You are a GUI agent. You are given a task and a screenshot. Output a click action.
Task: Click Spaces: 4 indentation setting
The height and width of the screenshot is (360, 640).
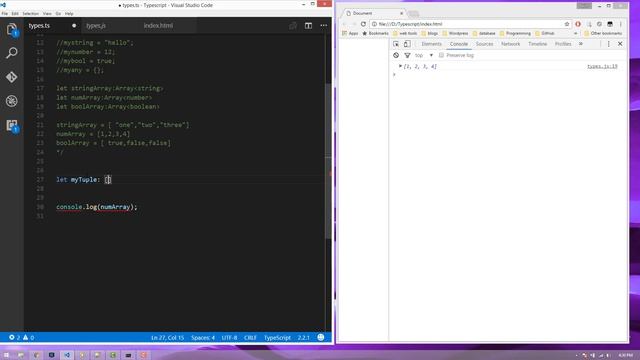(x=203, y=338)
